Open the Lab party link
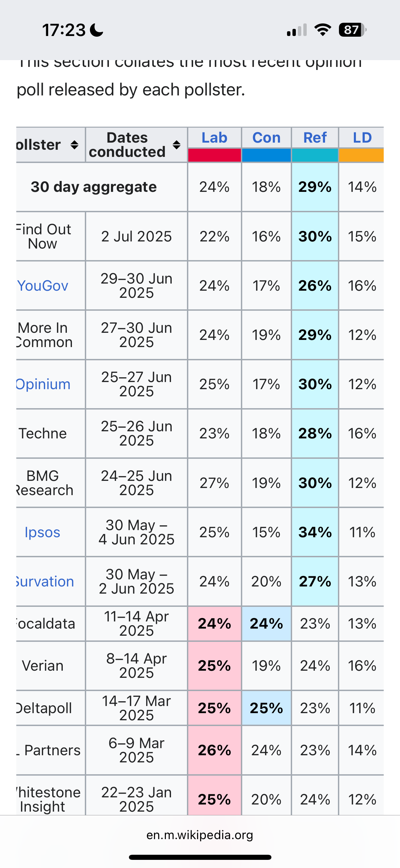Screen dimensions: 400x868 coord(214,138)
